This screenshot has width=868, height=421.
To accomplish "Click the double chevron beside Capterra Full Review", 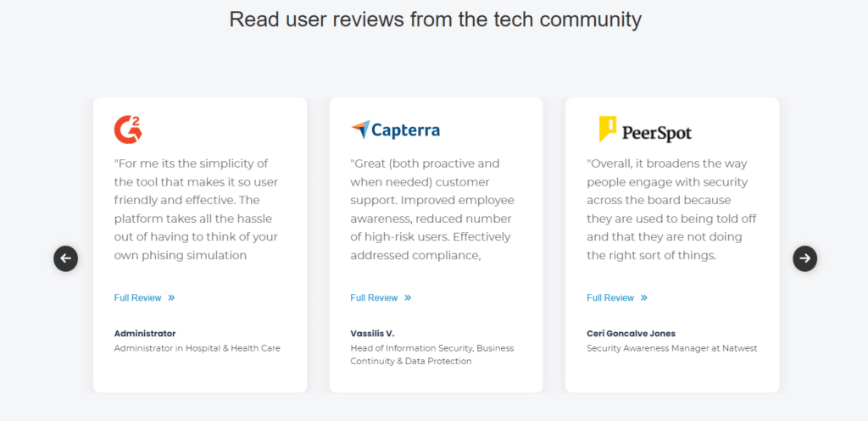I will (408, 297).
